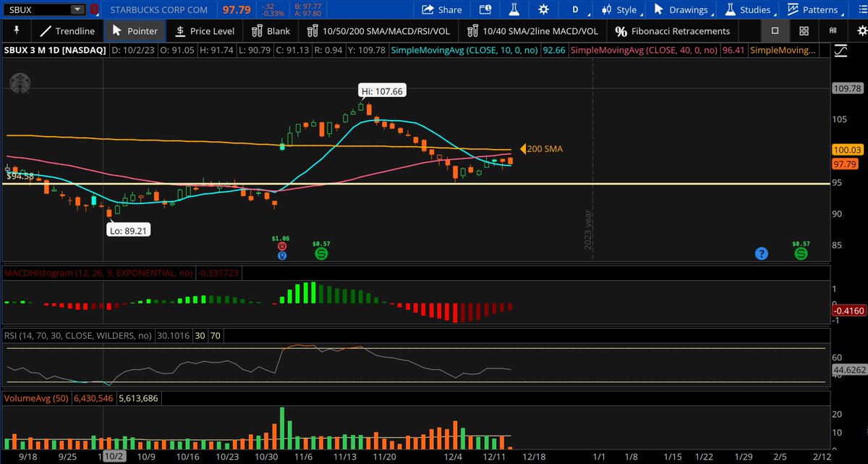Click the RSI (14, 70, 30) study label

click(x=78, y=335)
